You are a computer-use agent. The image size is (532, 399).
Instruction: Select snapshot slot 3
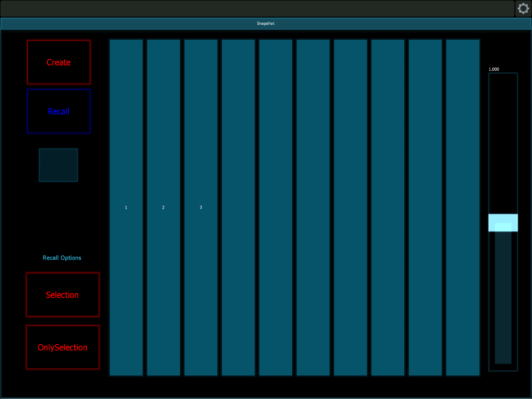[201, 207]
